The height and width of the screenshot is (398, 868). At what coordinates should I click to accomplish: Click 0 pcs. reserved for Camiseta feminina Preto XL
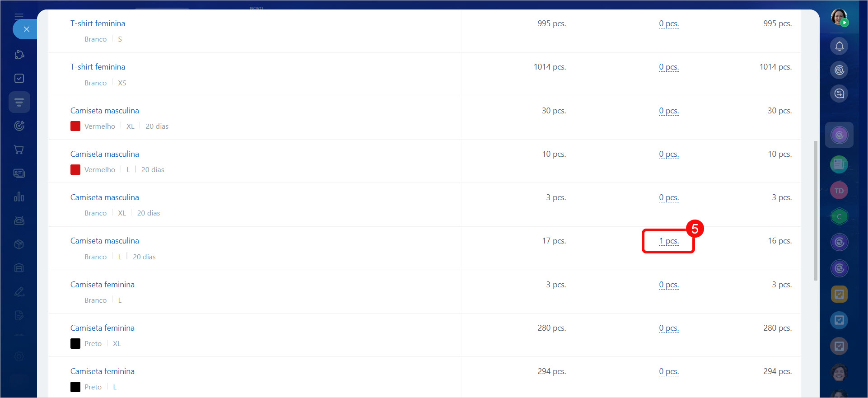coord(669,328)
